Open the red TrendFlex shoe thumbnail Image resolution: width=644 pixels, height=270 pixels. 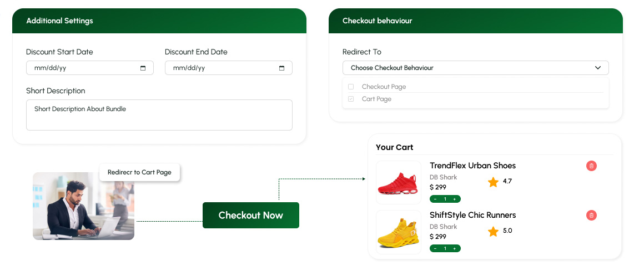click(399, 183)
